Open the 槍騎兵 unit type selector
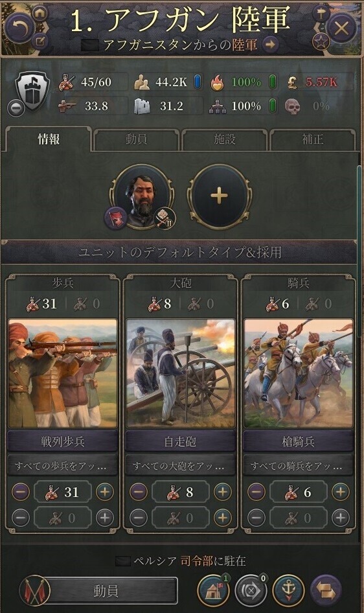The image size is (364, 613). pyautogui.click(x=299, y=442)
